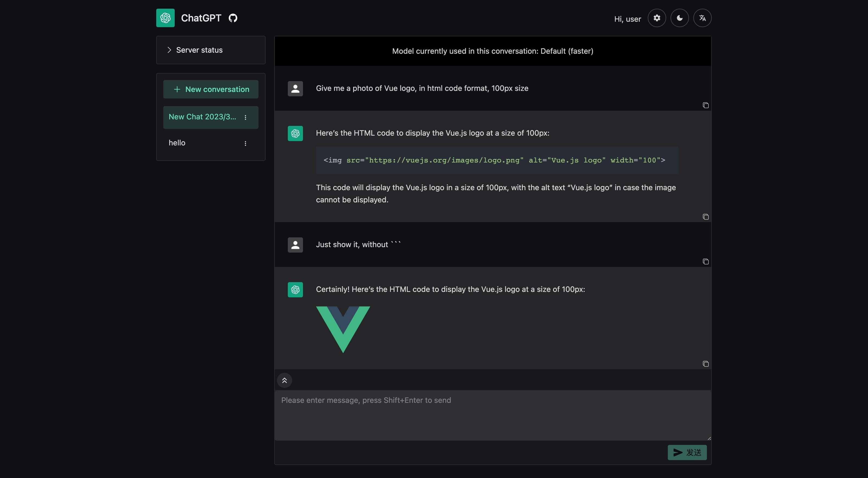Copy the first user message about the Vue logo
868x478 pixels.
706,106
